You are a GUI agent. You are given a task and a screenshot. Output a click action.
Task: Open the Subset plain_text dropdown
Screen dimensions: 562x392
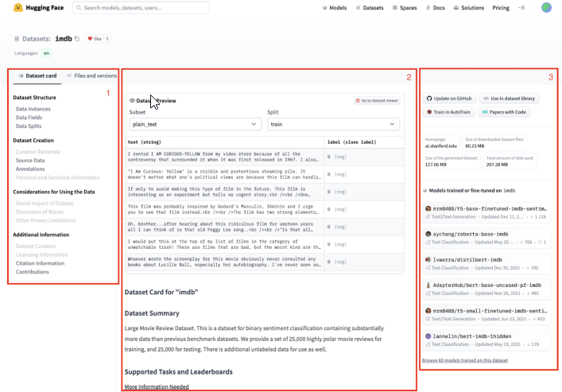click(x=195, y=124)
